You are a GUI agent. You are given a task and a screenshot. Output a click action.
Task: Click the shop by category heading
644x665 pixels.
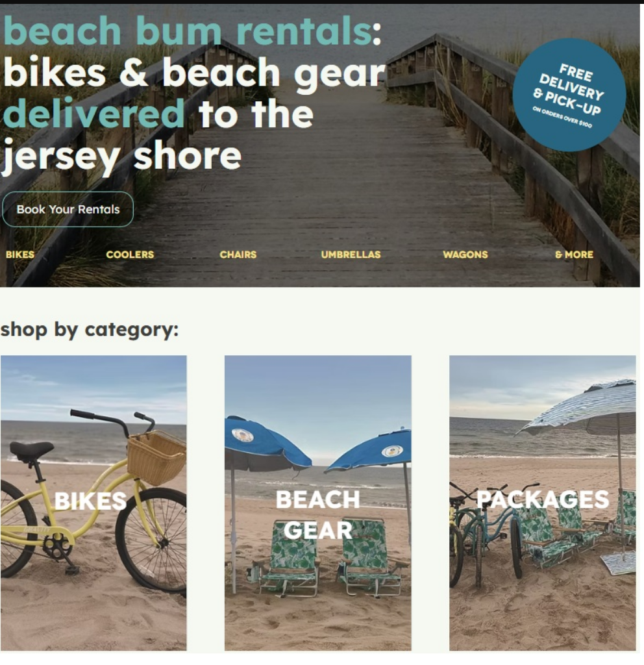[x=90, y=329]
